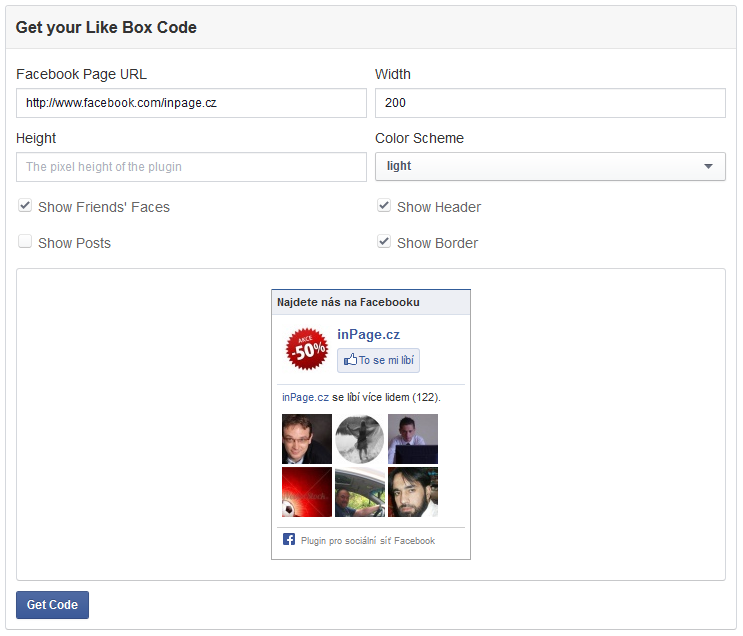The height and width of the screenshot is (636, 743).
Task: Click the Facebook Page URL field
Action: 191,103
